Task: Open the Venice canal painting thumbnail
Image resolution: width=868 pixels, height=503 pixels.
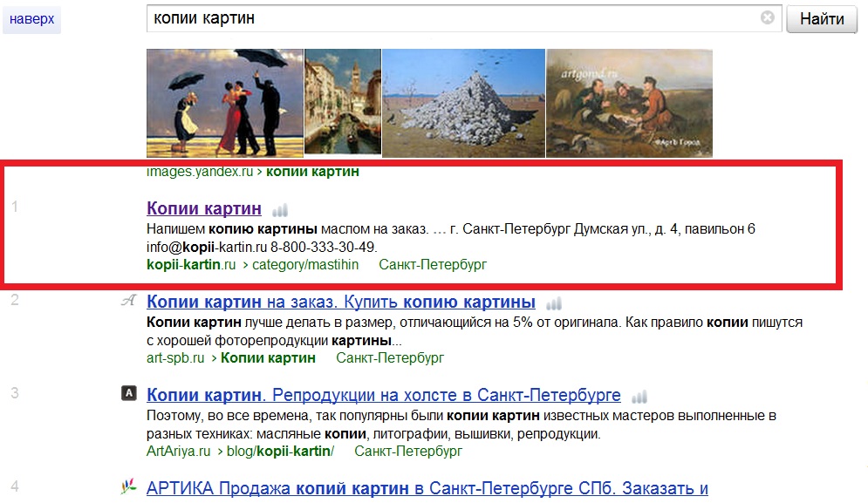Action: point(343,101)
